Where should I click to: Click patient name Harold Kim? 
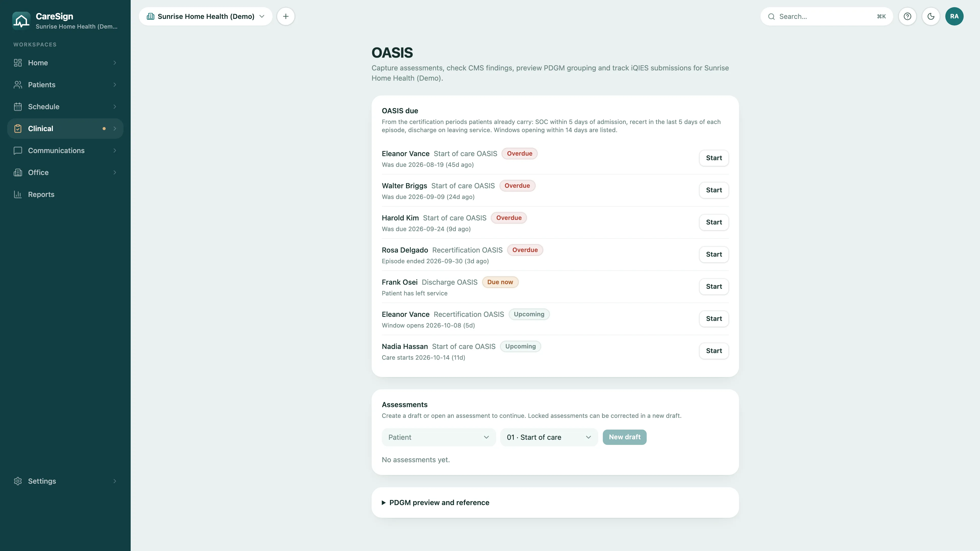(400, 218)
